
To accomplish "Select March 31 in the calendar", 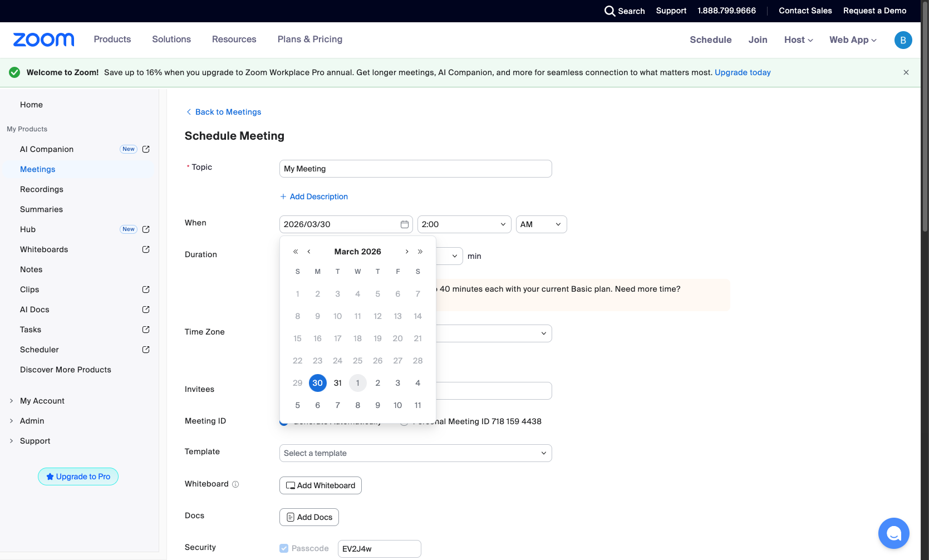I will [338, 383].
